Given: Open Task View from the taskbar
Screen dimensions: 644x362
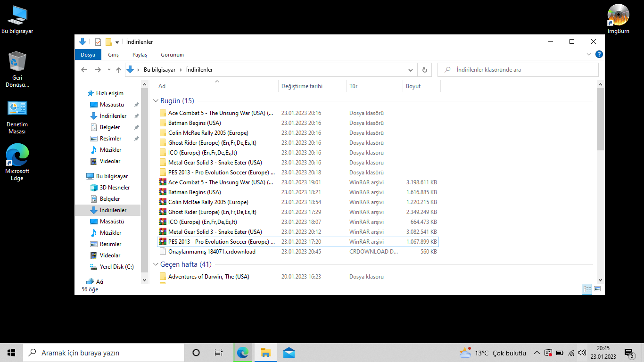Looking at the screenshot, I should tap(218, 353).
